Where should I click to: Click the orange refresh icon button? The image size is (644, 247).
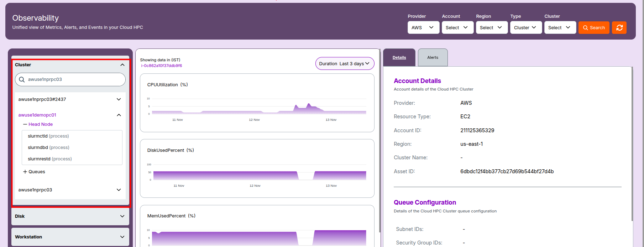point(619,27)
